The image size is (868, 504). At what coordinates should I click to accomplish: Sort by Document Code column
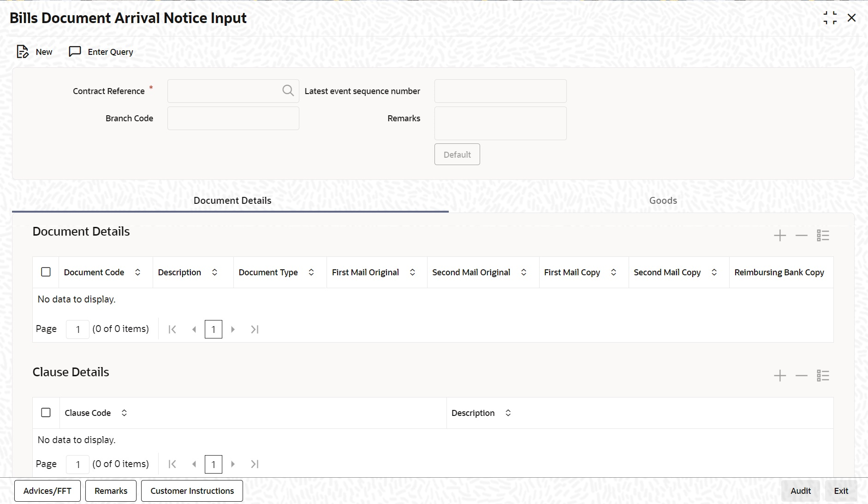click(x=138, y=273)
